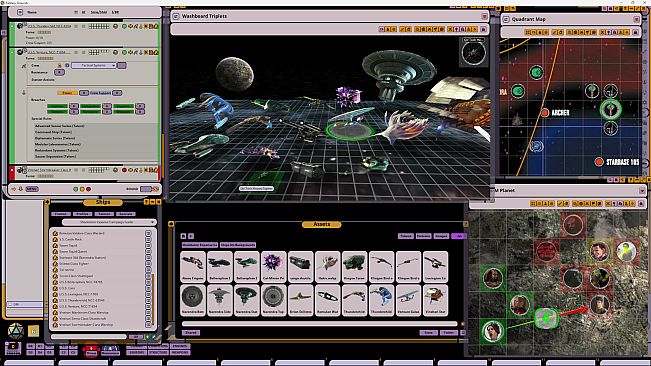The width and height of the screenshot is (651, 366).
Task: Open Starbase 364 (Narendra Station) entry
Action: point(82,258)
